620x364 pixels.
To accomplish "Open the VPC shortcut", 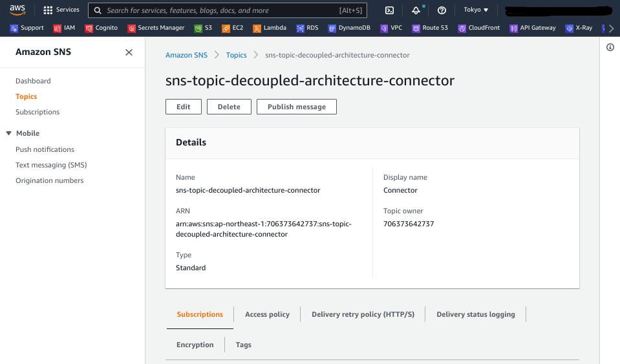I will click(391, 28).
